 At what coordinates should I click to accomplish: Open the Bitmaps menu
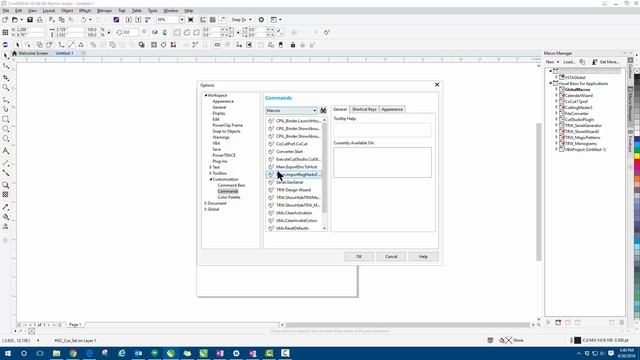(104, 11)
